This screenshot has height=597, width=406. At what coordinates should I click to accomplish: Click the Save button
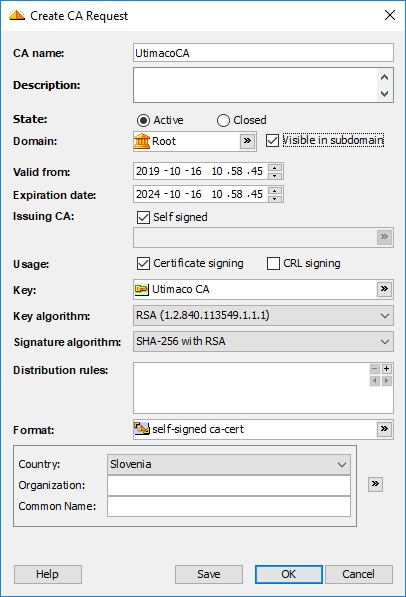coord(209,574)
